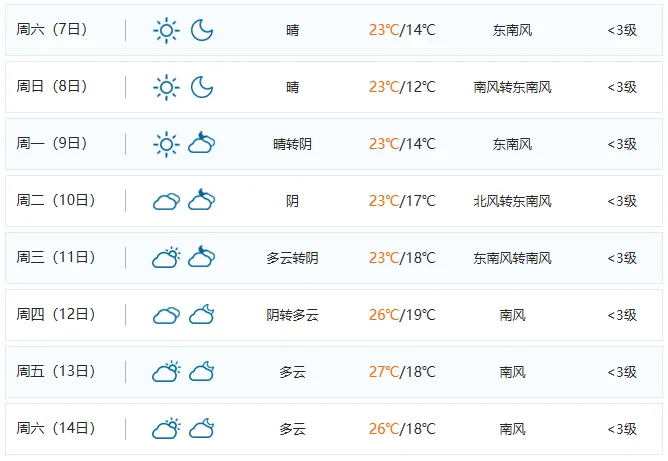
Task: Click the moon icon for Saturday 7日
Action: coord(202,30)
